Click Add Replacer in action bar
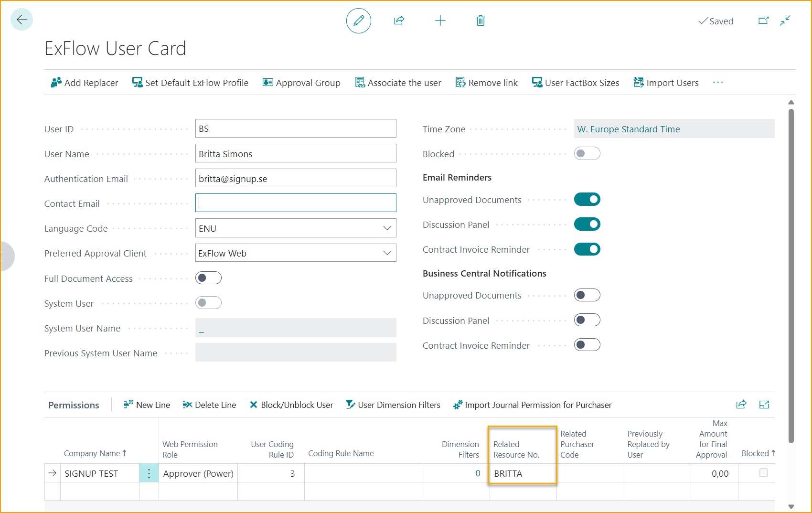 (x=85, y=83)
